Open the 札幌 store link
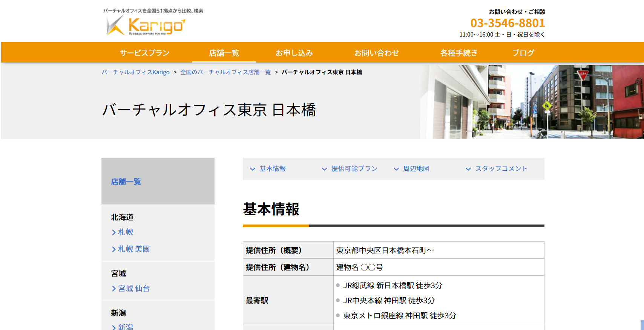The height and width of the screenshot is (330, 644). [x=126, y=232]
